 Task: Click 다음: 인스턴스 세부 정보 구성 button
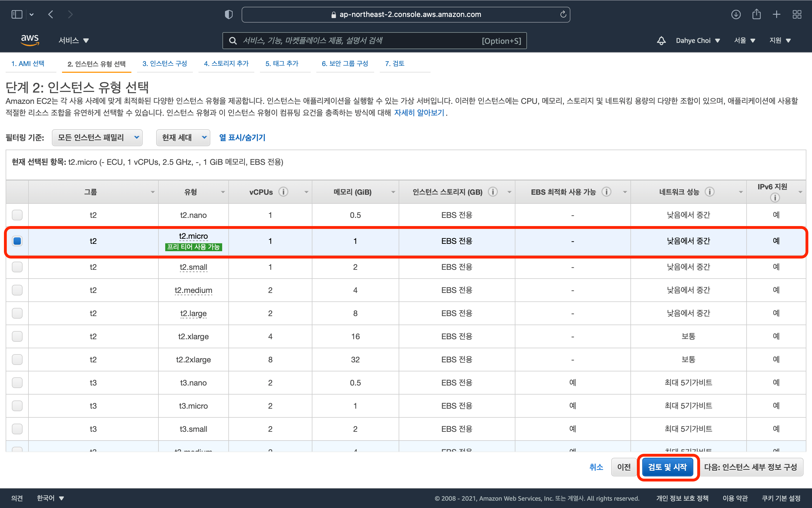[x=751, y=467]
